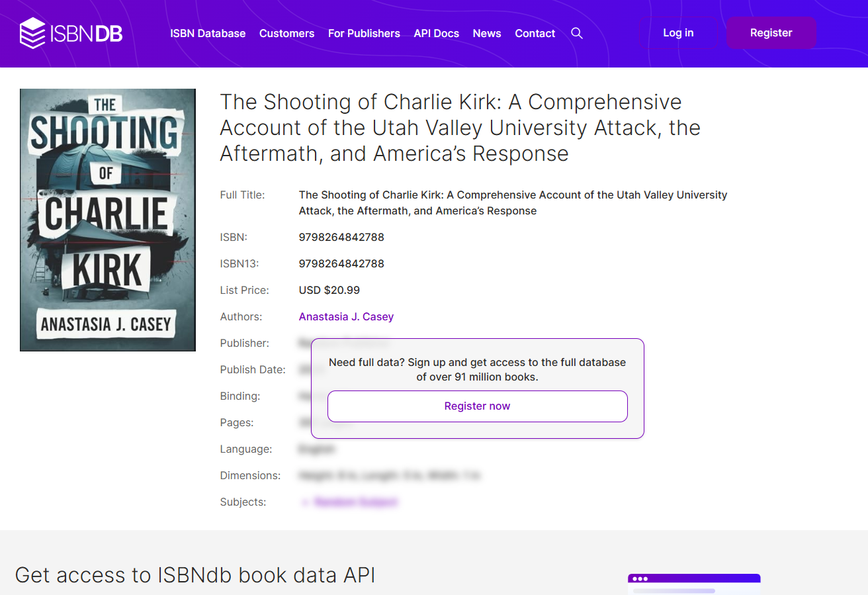
Task: Click the book cover thumbnail
Action: point(108,220)
